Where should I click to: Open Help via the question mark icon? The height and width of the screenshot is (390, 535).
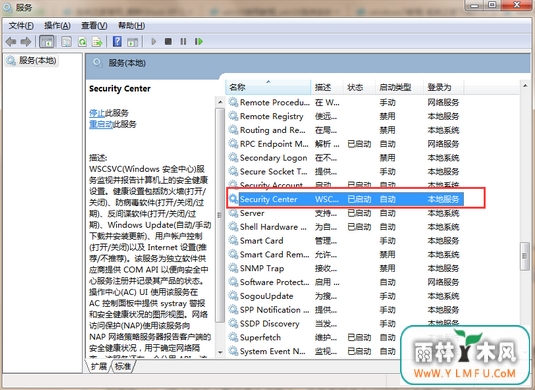pos(117,42)
